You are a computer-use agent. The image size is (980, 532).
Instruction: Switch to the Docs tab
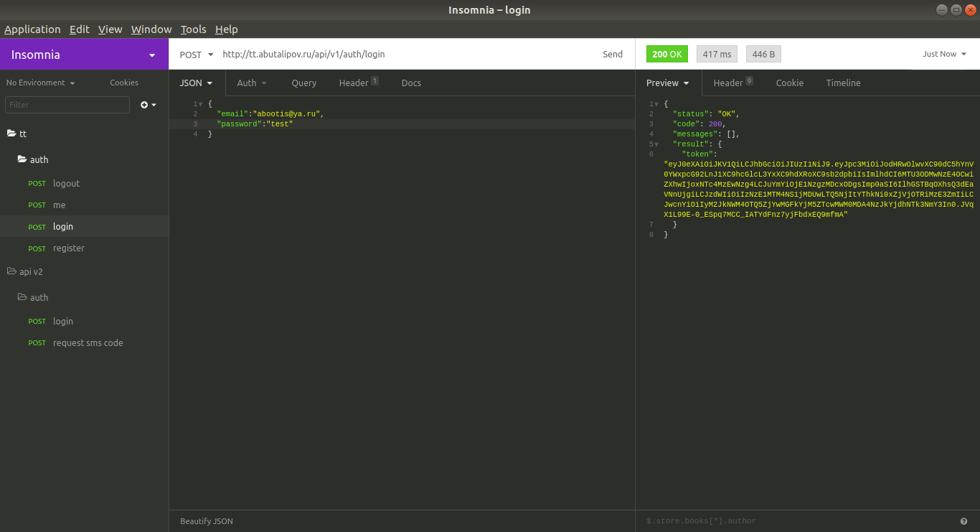[411, 83]
